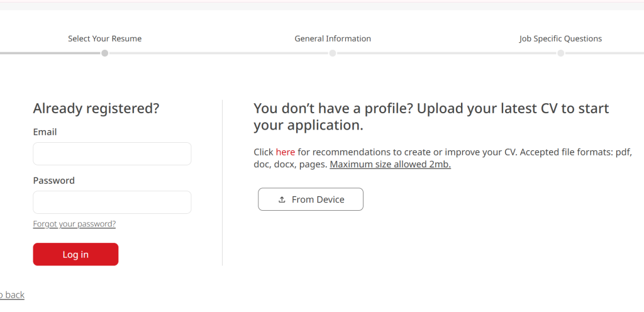Click the progress bar between the first two steps
Screen dimensions: 644x312
tap(219, 53)
